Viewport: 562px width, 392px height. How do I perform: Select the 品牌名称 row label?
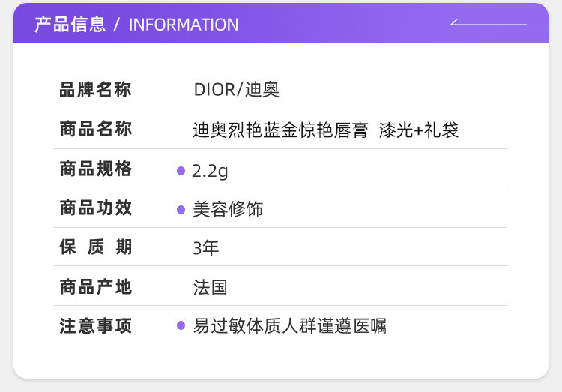[x=95, y=91]
